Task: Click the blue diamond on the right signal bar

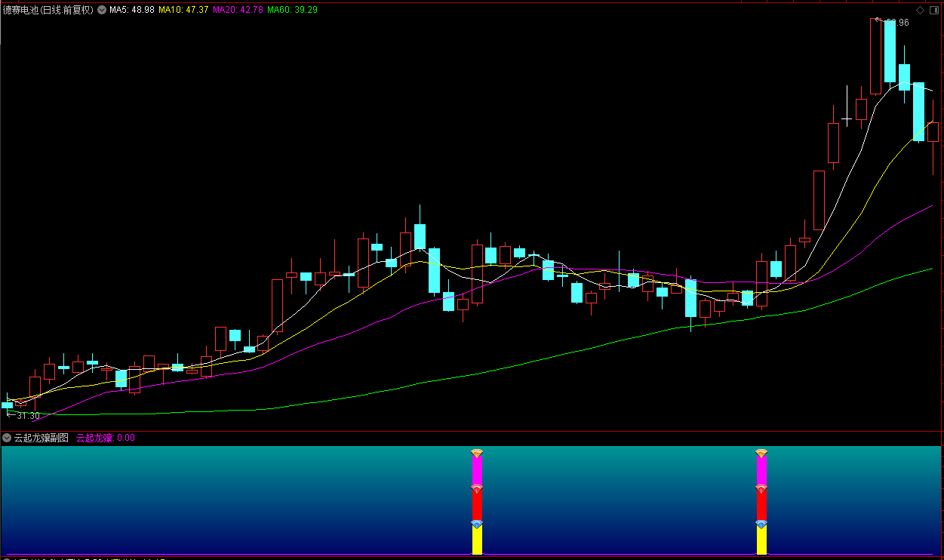Action: click(x=761, y=524)
